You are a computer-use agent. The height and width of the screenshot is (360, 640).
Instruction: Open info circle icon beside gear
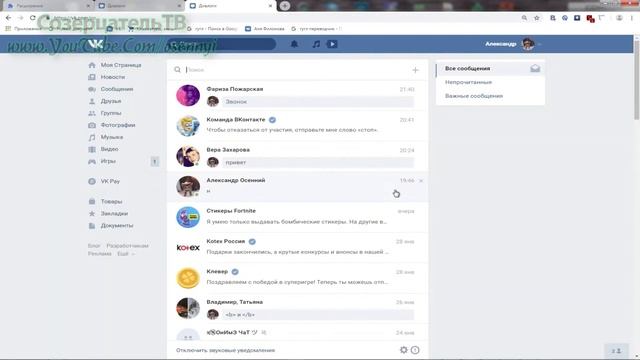click(x=415, y=350)
